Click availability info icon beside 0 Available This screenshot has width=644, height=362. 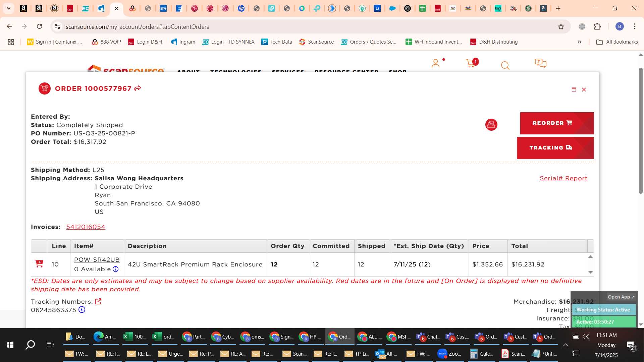pyautogui.click(x=115, y=269)
